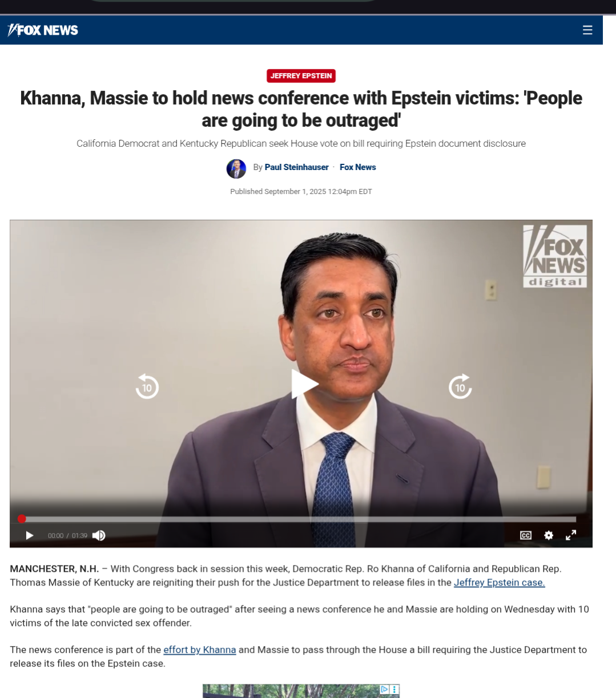Click the video progress bar scrubber
Viewport: 616px width, 698px height.
22,519
